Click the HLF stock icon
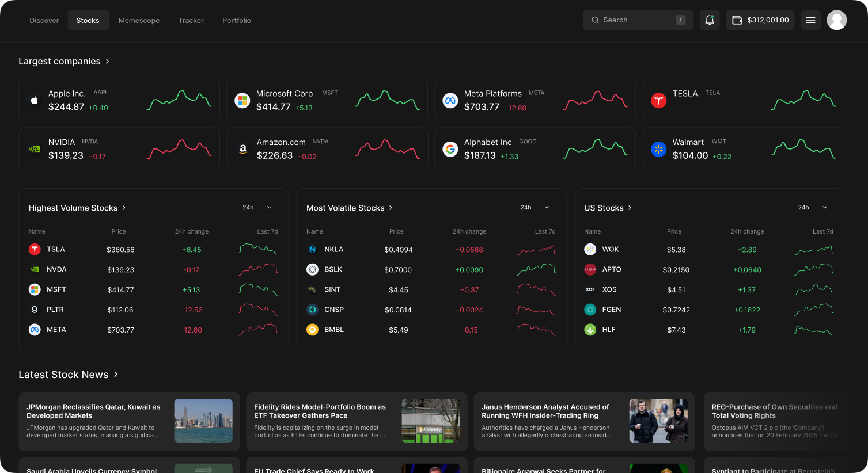 pos(590,330)
